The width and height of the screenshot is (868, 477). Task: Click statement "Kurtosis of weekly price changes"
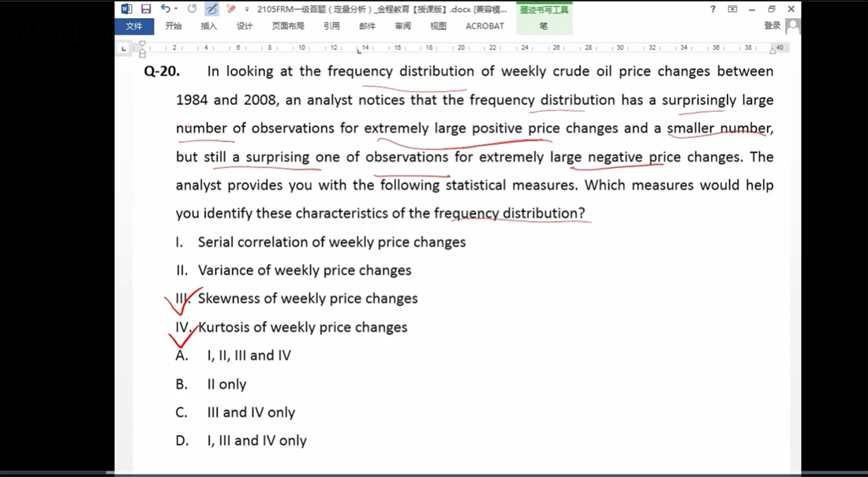(302, 327)
